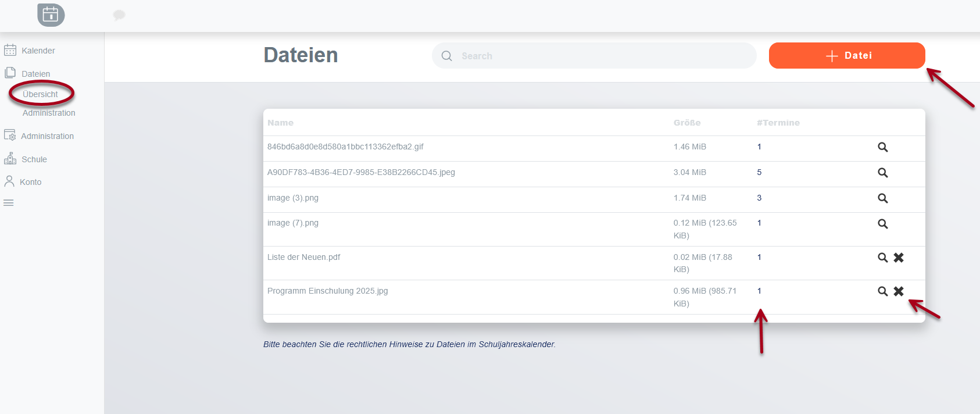View details of 846bd6a8d0e8d580a1bbc113362efba2.gif file
The width and height of the screenshot is (980, 414).
click(x=882, y=147)
